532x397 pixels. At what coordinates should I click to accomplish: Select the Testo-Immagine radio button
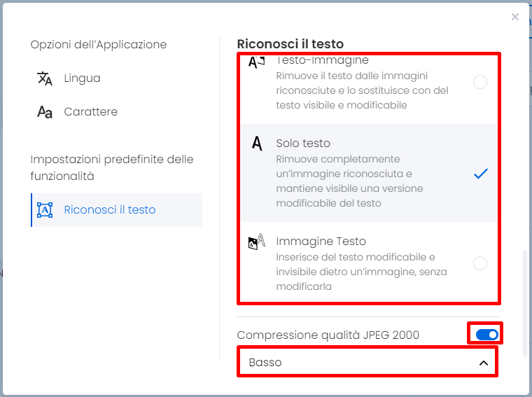480,82
